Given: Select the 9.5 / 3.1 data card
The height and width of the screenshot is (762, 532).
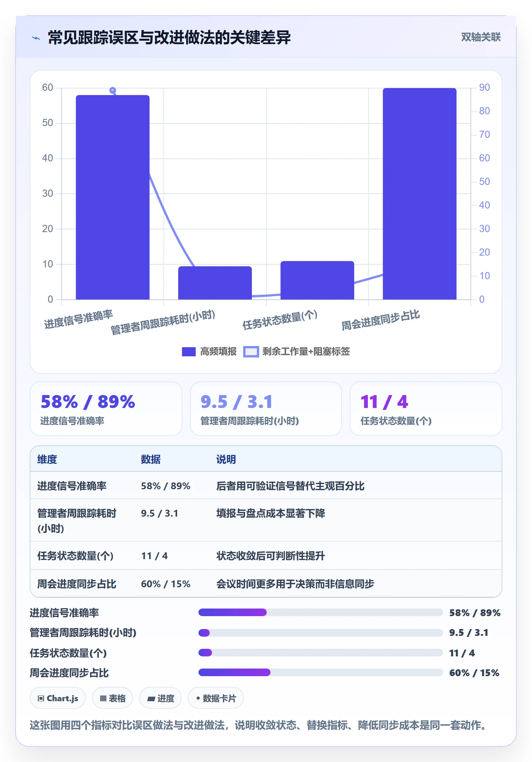Looking at the screenshot, I should (x=266, y=409).
